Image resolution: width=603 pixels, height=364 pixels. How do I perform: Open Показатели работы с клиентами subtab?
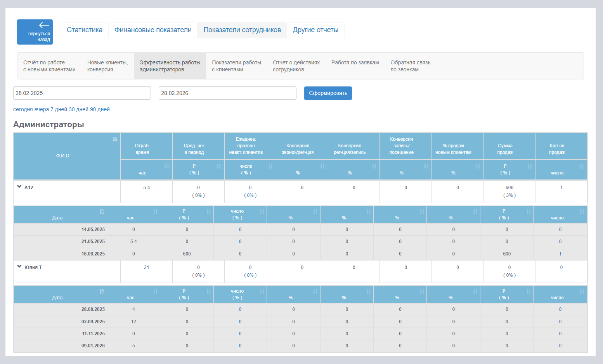click(x=236, y=66)
